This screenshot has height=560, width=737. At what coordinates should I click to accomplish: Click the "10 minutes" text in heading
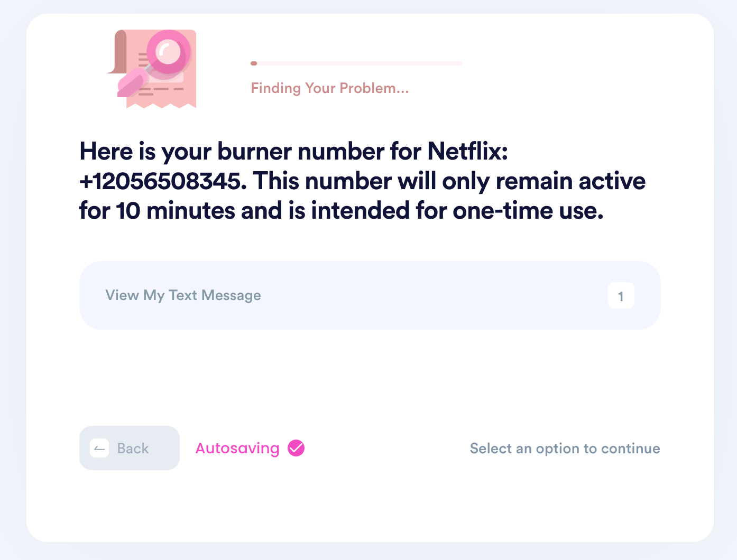pyautogui.click(x=176, y=211)
